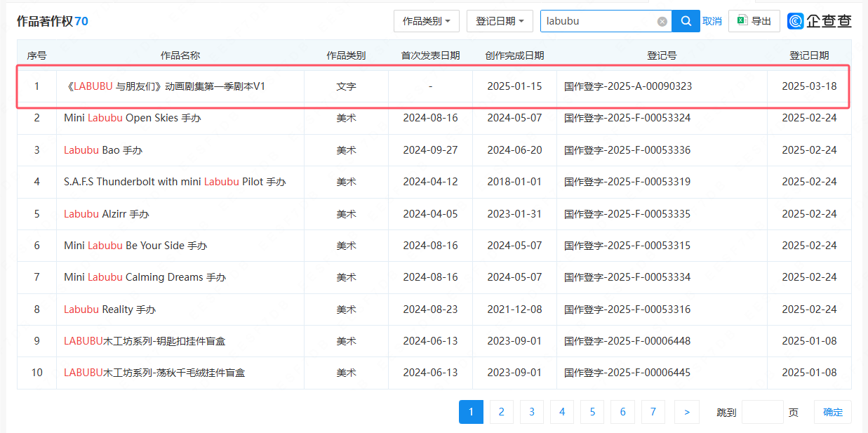Click the 确定 confirm button

click(833, 412)
